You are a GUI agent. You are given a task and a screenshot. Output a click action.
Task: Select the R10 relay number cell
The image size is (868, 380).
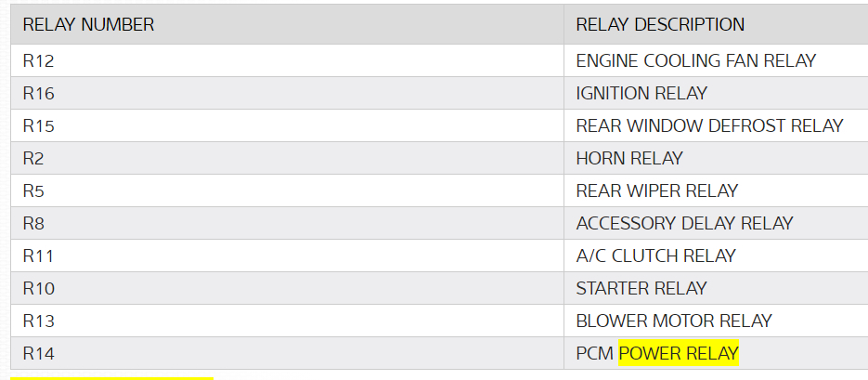(38, 288)
